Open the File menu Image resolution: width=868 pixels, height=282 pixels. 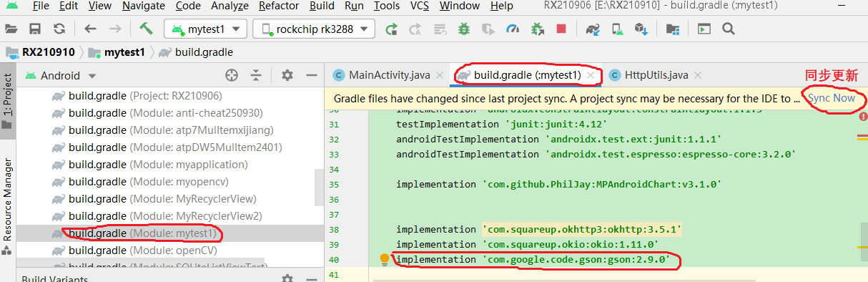pyautogui.click(x=41, y=6)
